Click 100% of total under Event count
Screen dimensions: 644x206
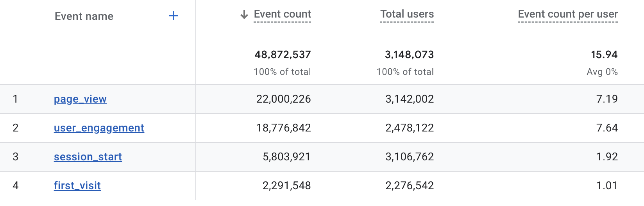click(283, 72)
